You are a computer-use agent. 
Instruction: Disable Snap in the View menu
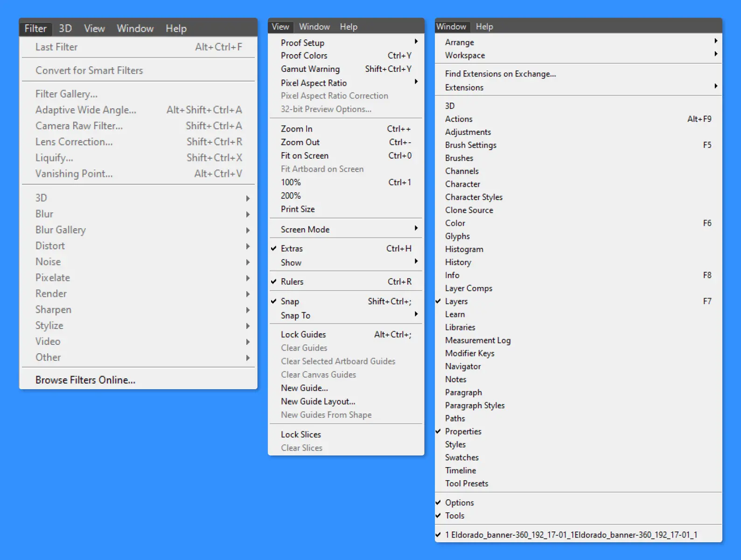(346, 301)
